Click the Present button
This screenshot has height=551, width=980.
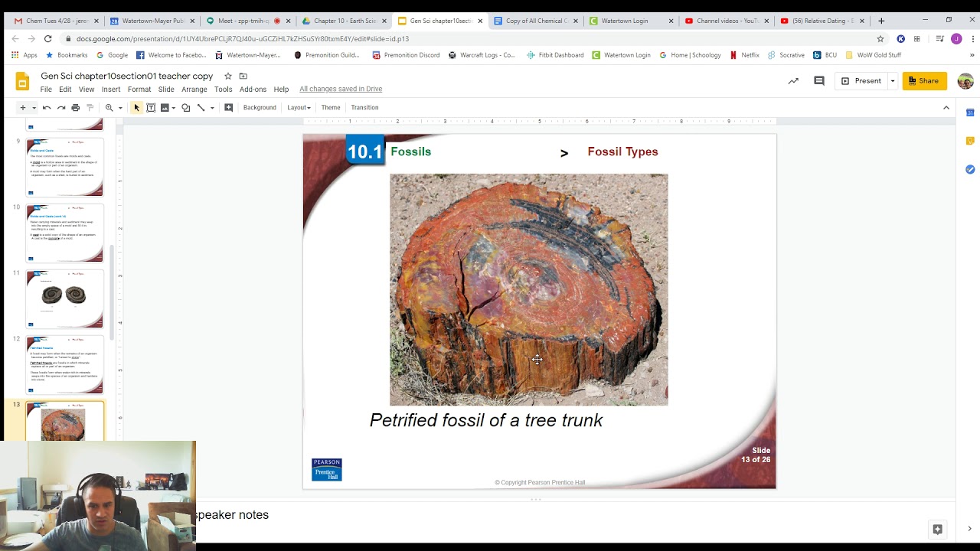coord(861,81)
